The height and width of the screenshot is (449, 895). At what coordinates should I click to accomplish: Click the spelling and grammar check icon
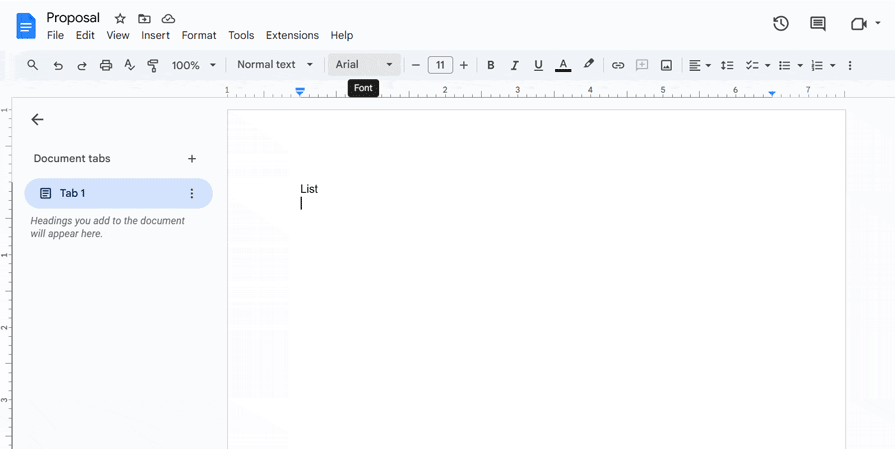click(129, 65)
